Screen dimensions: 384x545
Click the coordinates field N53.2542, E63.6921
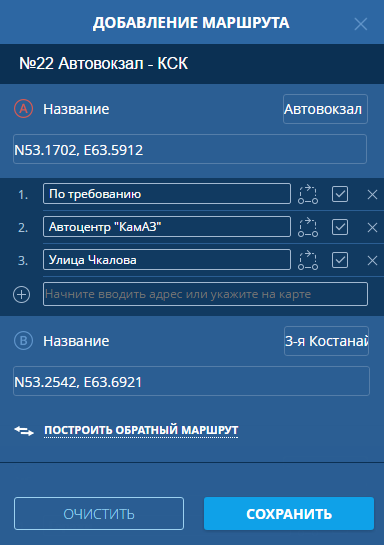point(191,381)
